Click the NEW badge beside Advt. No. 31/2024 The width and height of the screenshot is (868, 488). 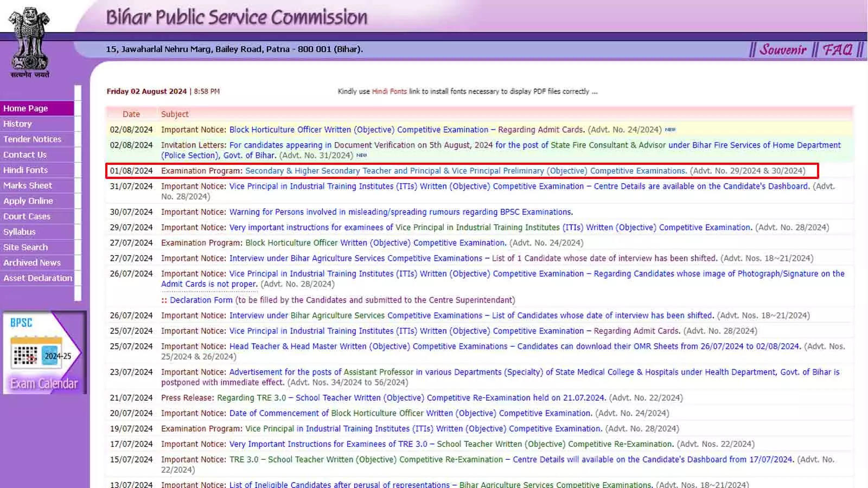[x=361, y=155]
